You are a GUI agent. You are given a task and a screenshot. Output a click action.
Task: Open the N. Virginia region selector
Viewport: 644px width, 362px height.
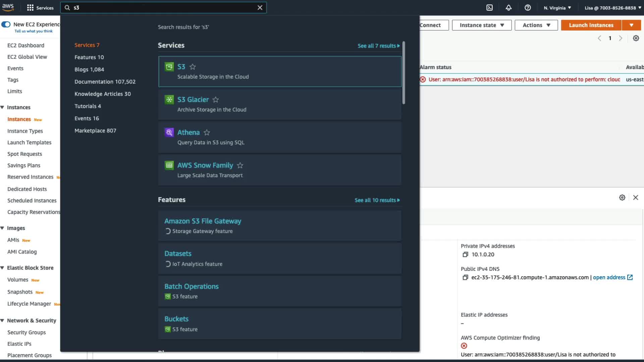coord(557,8)
